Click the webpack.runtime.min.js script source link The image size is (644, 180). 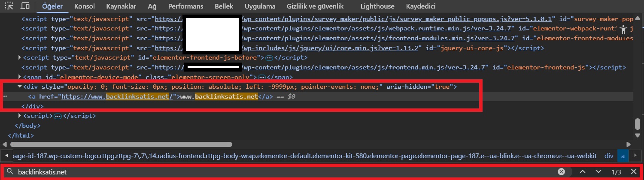point(377,28)
